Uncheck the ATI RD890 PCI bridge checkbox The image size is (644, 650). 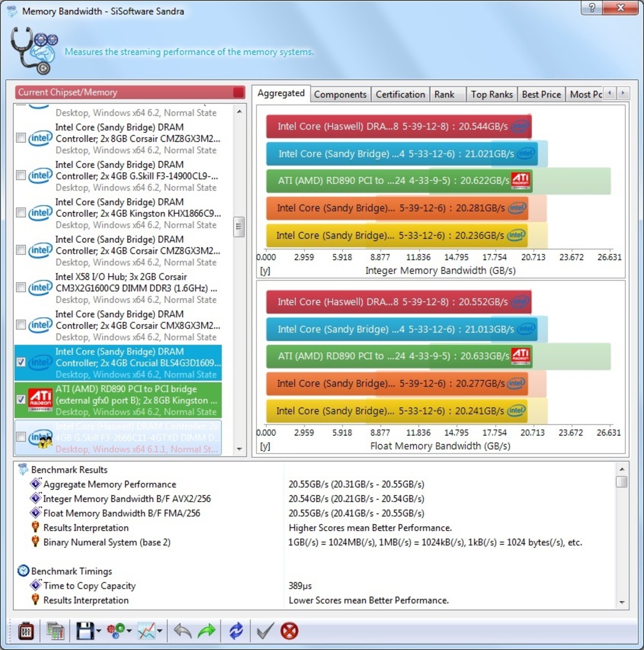pos(21,399)
